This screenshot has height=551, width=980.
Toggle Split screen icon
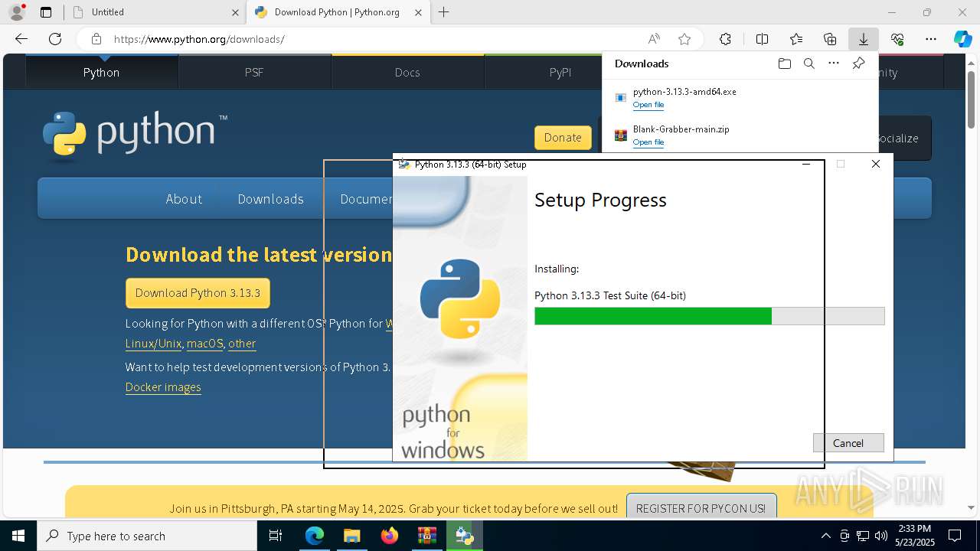click(762, 39)
